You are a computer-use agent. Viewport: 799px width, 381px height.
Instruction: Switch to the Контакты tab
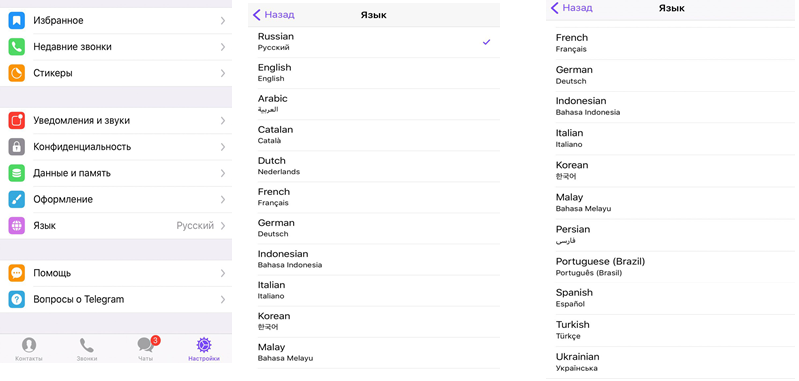pyautogui.click(x=29, y=349)
